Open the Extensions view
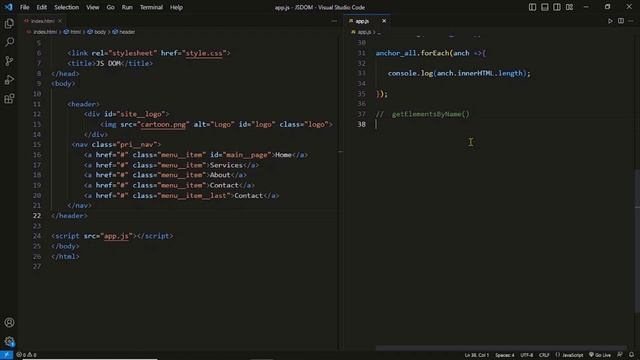This screenshot has height=360, width=640. 9,98
